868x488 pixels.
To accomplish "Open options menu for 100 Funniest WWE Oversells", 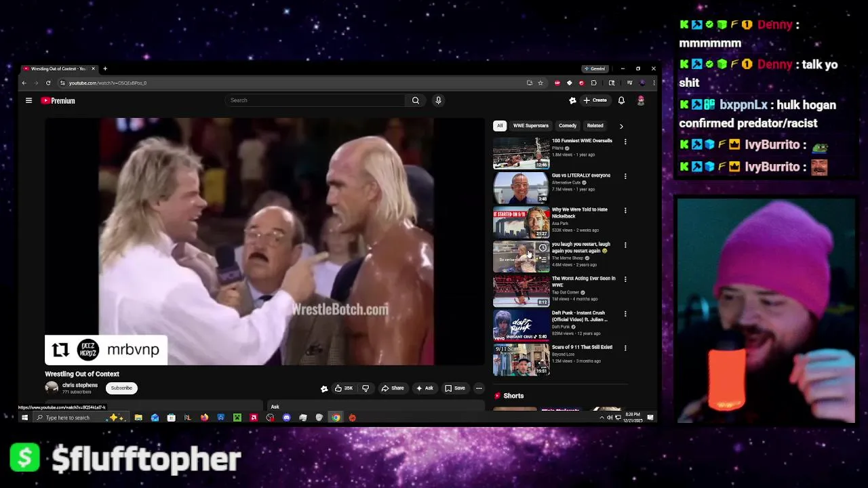I will point(625,142).
